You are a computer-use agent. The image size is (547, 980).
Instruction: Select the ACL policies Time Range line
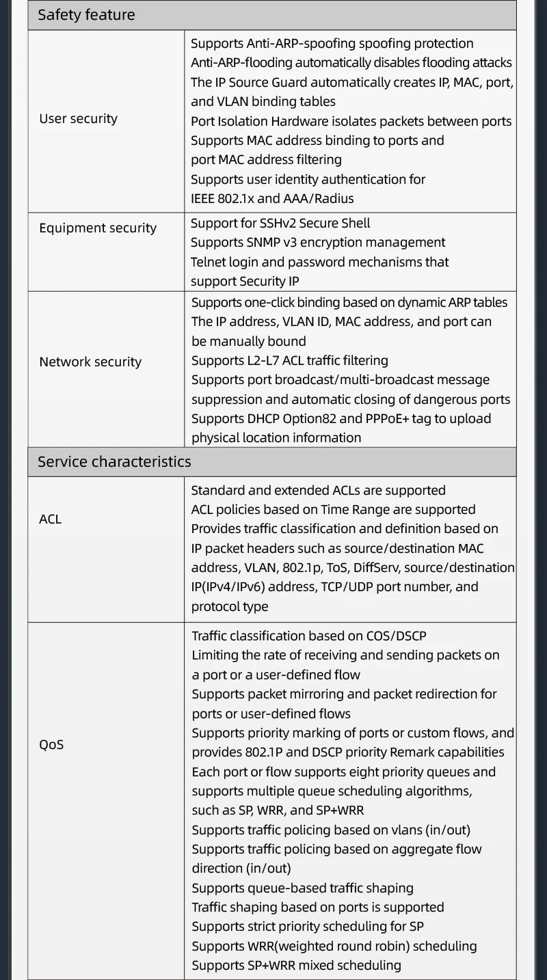(333, 510)
